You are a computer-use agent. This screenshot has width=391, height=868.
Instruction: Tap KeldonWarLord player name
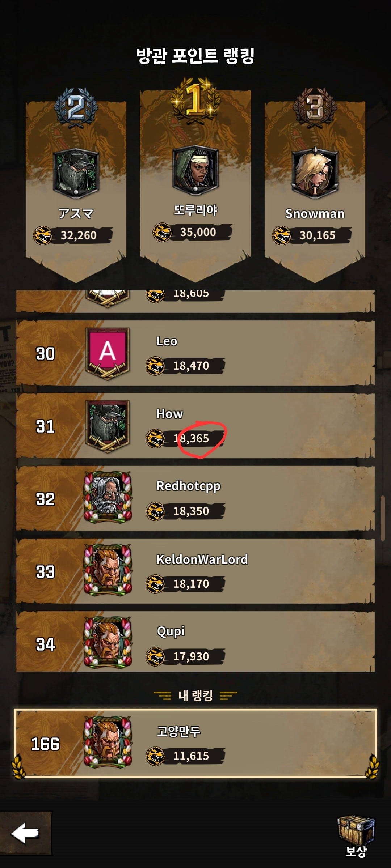tap(202, 559)
